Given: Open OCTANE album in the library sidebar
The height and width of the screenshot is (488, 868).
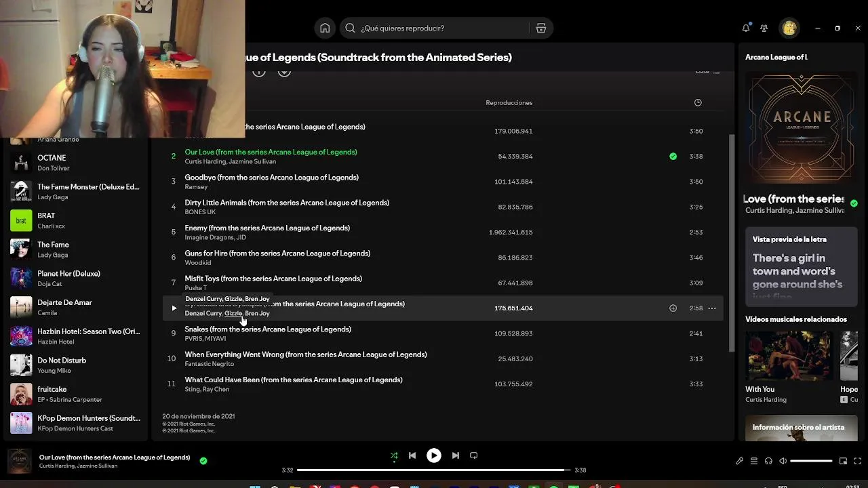Looking at the screenshot, I should [75, 163].
